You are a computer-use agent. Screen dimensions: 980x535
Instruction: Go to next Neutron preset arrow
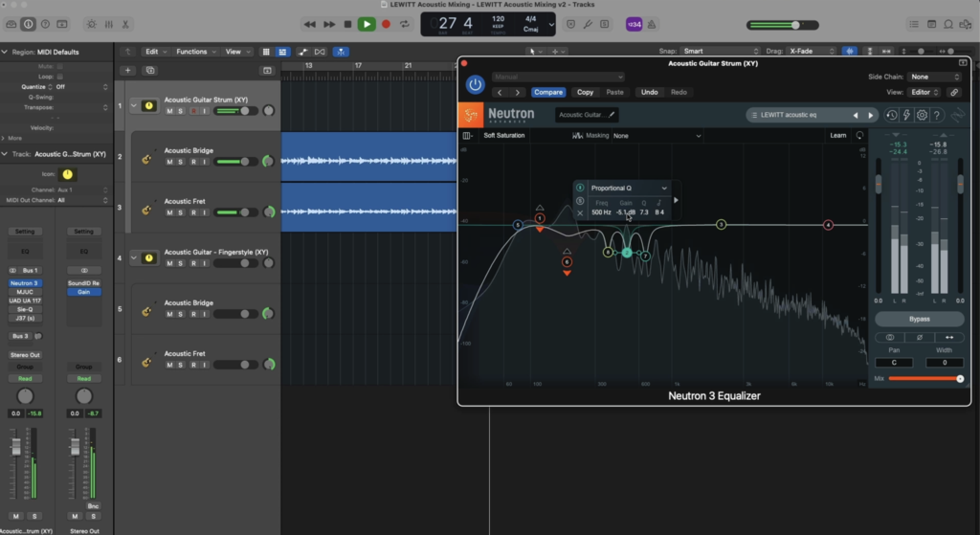pos(871,115)
